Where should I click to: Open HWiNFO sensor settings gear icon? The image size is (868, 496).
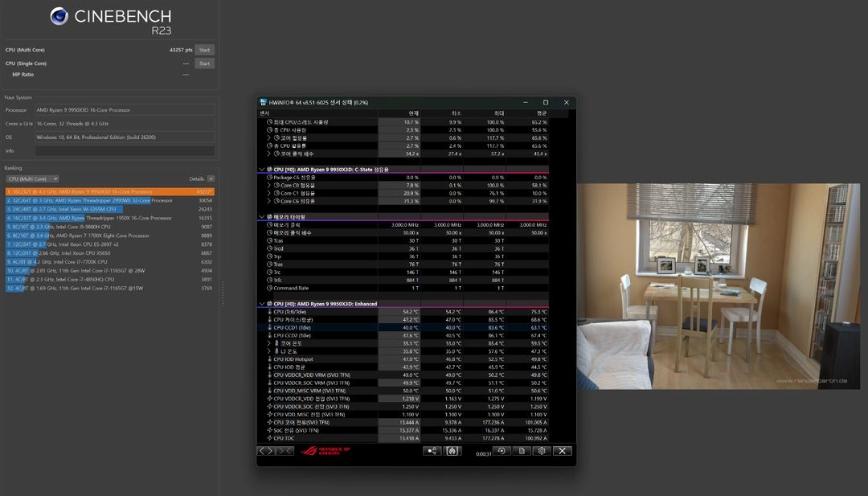[542, 451]
